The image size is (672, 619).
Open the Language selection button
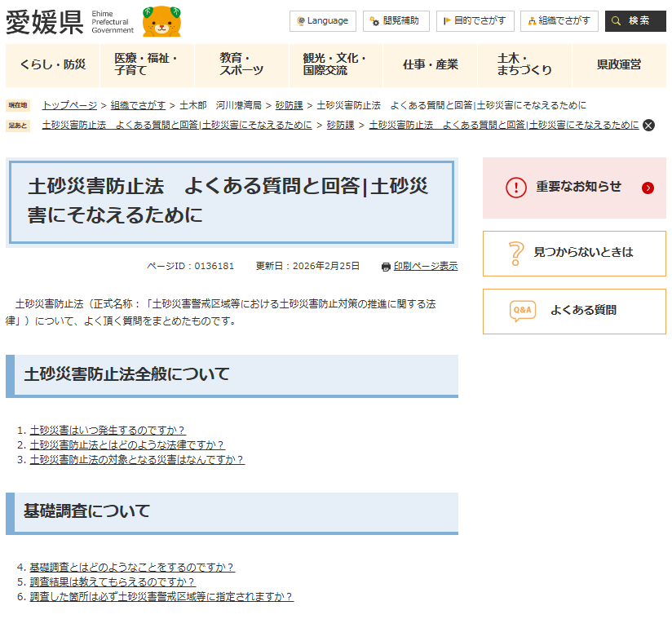pyautogui.click(x=322, y=21)
